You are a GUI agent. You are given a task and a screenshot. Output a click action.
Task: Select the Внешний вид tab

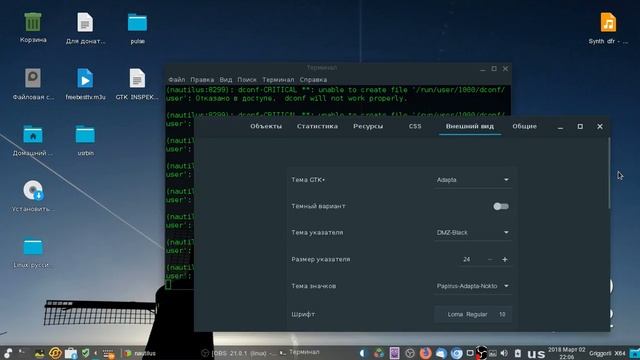(x=470, y=127)
